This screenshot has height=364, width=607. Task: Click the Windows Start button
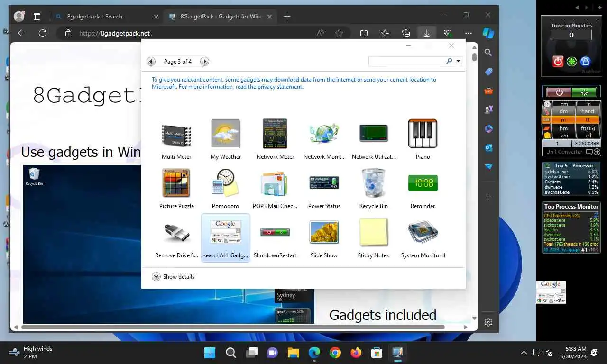(x=210, y=353)
